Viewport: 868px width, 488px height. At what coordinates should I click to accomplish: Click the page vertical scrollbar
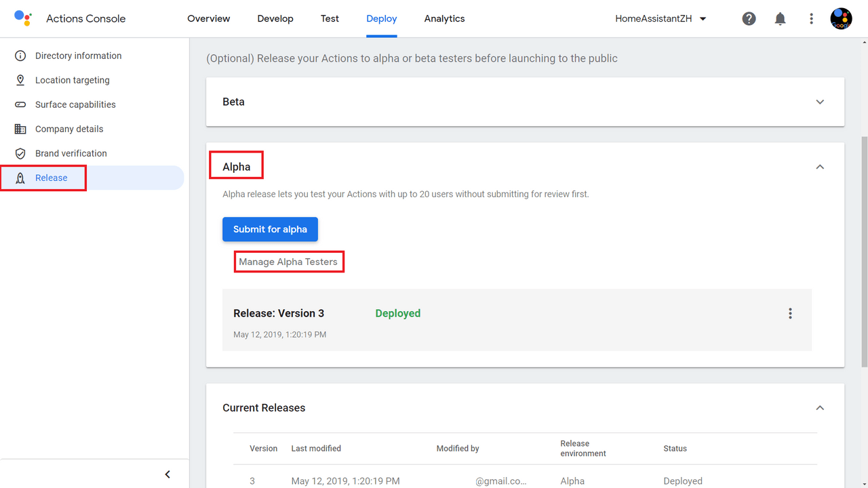(x=865, y=252)
